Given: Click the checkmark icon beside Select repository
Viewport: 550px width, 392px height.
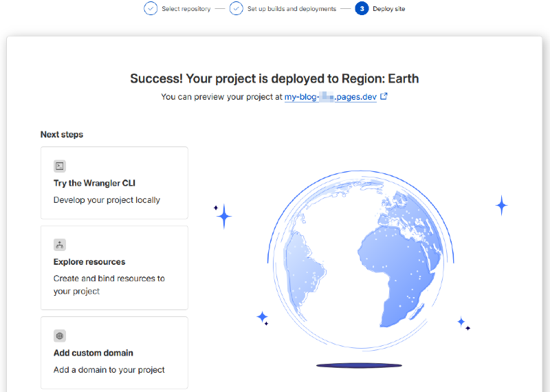Looking at the screenshot, I should 151,9.
